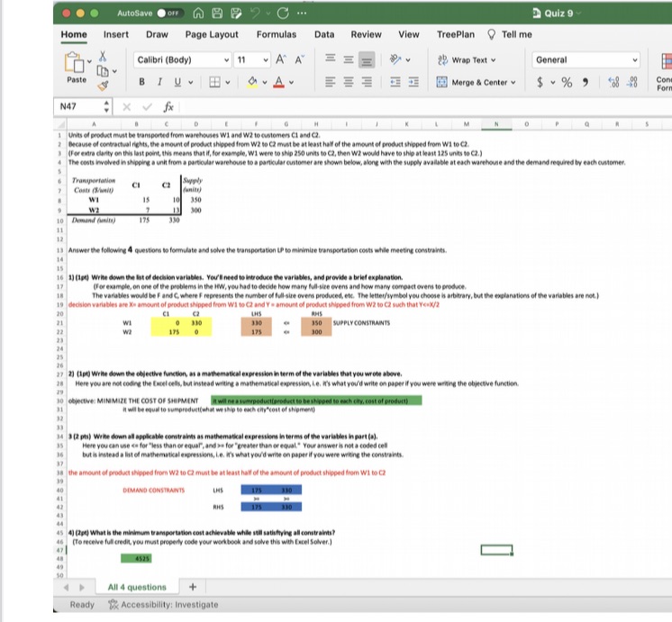Viewport: 672px width, 622px height.
Task: Add a new sheet with plus button
Action: (x=193, y=587)
